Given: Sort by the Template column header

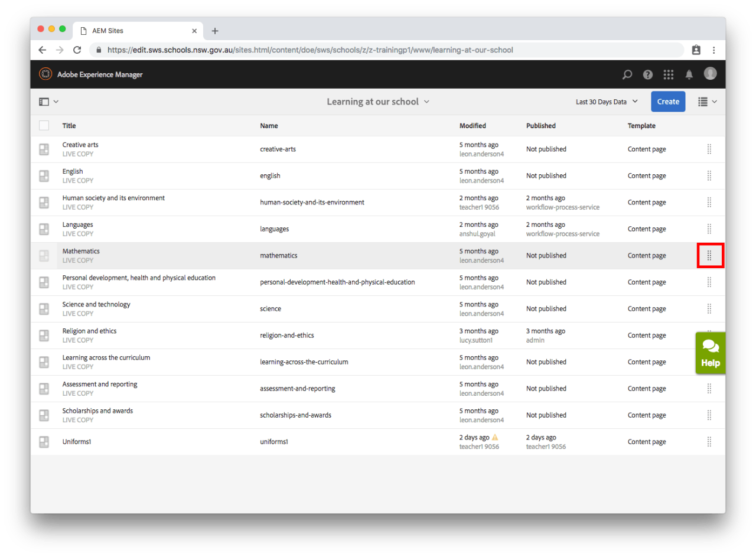Looking at the screenshot, I should [x=641, y=126].
